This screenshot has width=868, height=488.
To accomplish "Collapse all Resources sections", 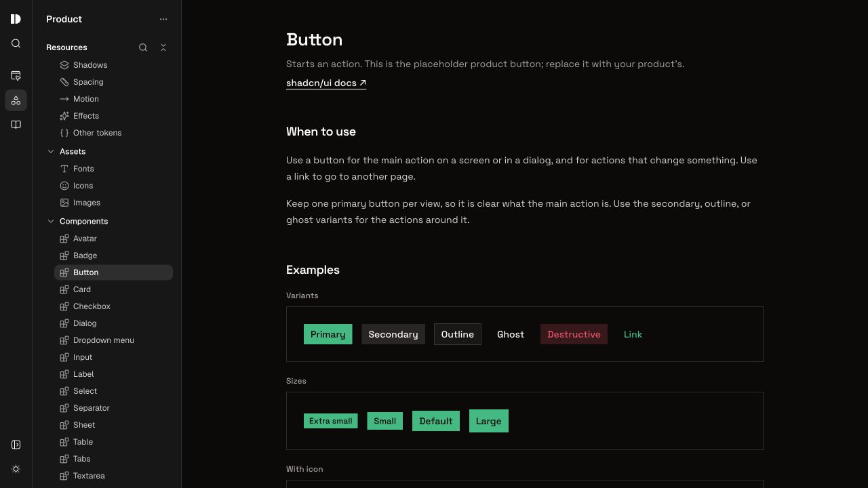I will click(163, 47).
